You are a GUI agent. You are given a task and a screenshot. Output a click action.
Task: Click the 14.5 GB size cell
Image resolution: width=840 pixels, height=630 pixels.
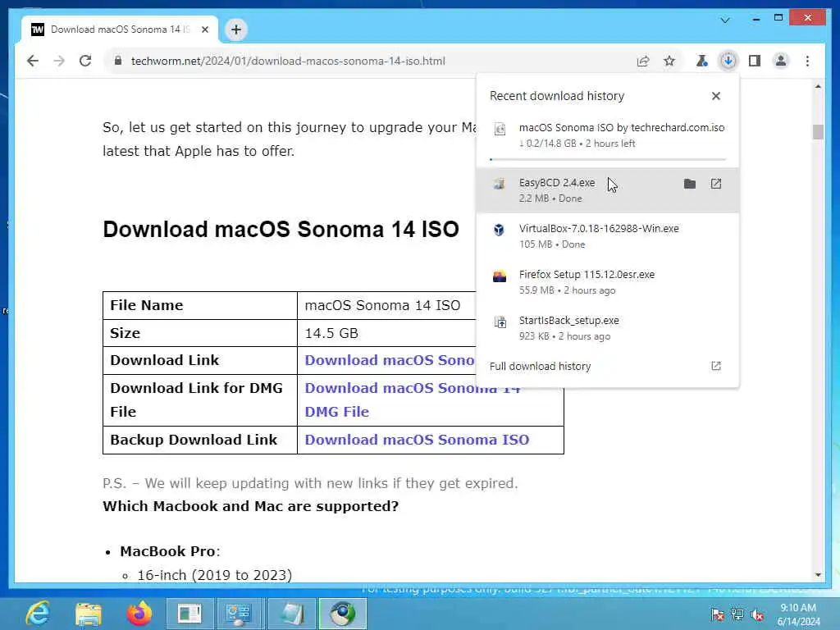386,333
